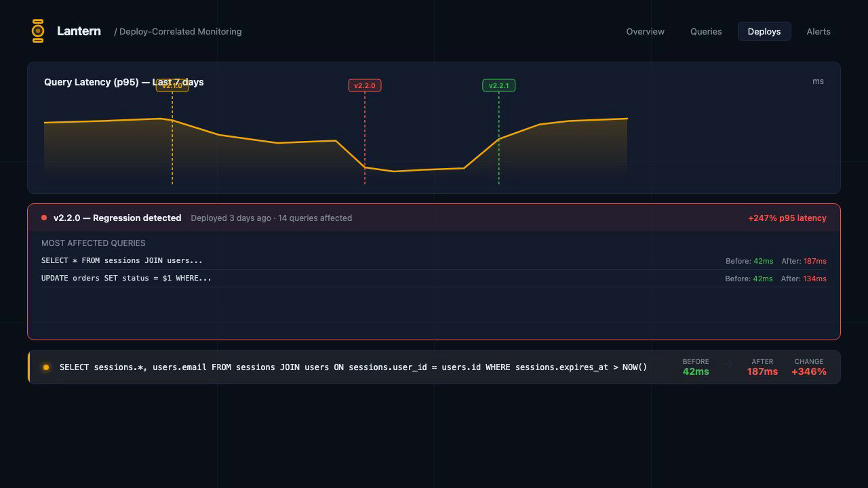Select the v2.1.0 deploy marker on the chart
The height and width of the screenshot is (488, 868).
(x=174, y=85)
